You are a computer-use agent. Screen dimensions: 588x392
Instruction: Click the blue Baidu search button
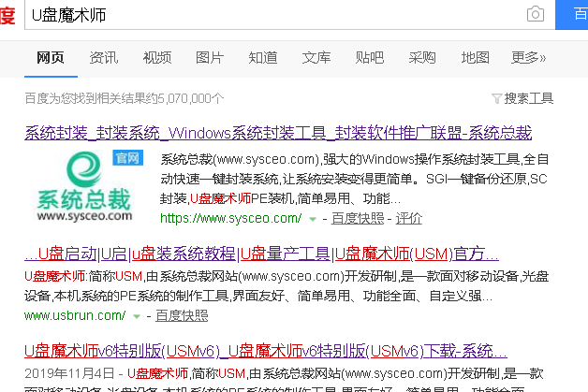(x=571, y=15)
